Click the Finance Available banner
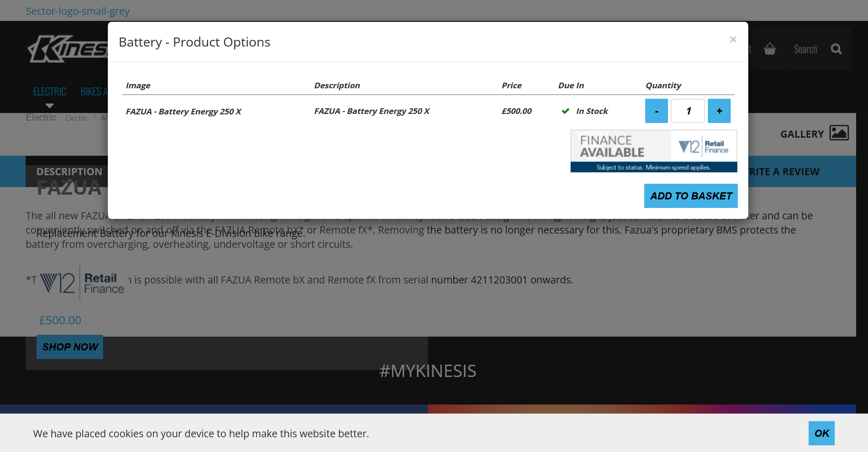Image resolution: width=868 pixels, height=452 pixels. point(653,151)
